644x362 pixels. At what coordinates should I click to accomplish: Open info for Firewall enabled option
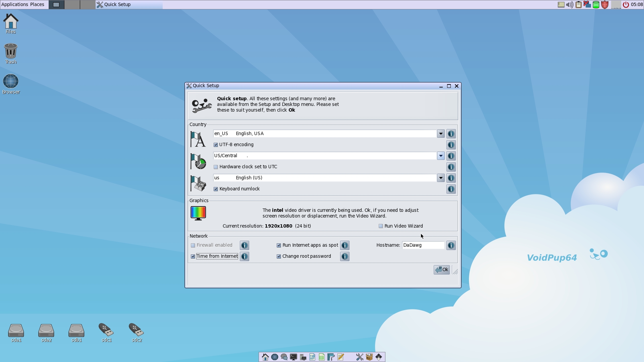245,245
